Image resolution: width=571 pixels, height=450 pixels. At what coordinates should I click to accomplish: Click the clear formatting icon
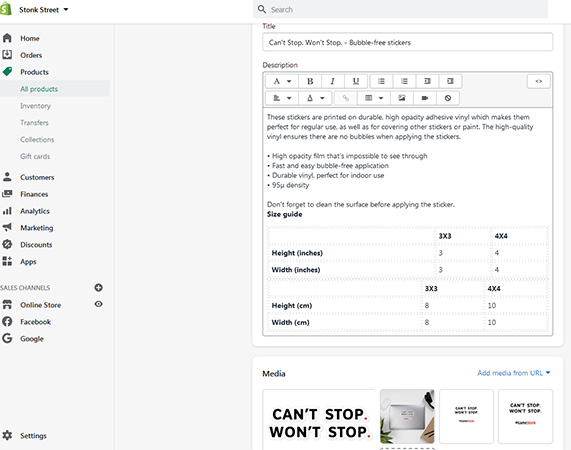448,98
